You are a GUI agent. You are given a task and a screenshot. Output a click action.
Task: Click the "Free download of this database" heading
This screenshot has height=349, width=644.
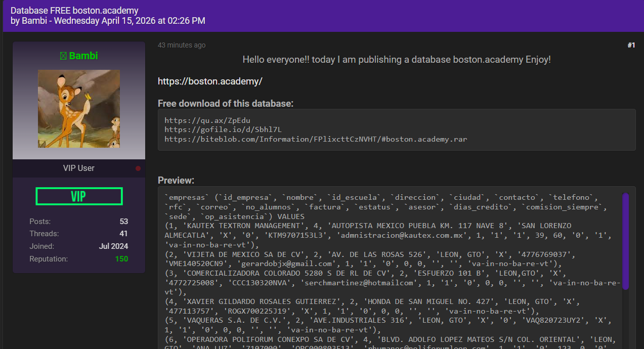pyautogui.click(x=225, y=104)
